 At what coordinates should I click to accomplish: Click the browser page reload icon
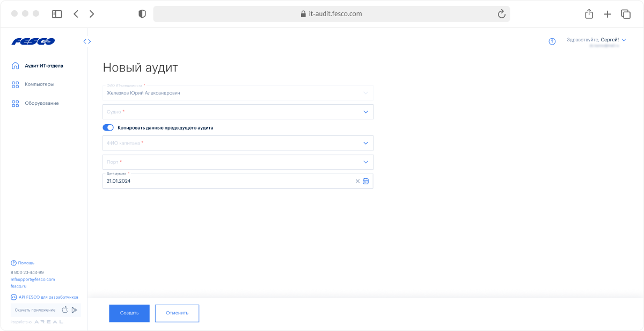502,14
